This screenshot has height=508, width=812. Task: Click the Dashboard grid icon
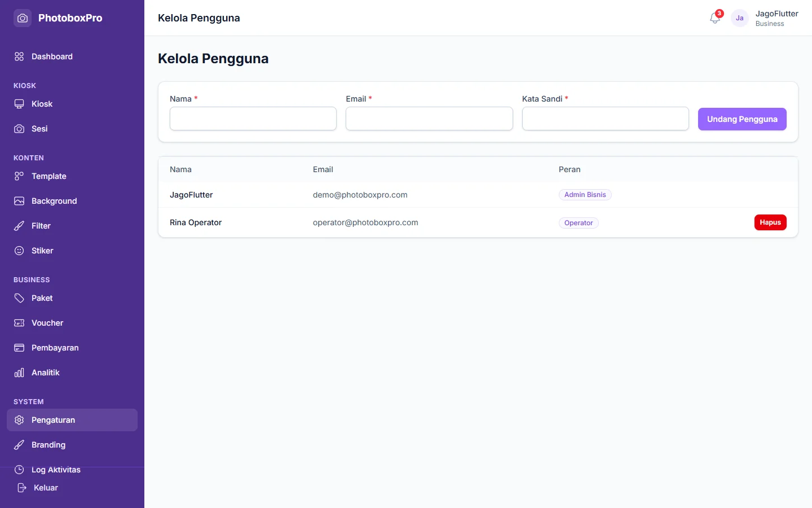tap(19, 56)
